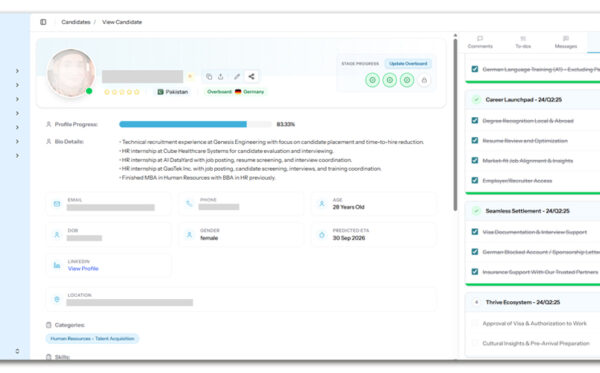
Task: Click the first rating star under the name
Action: coord(107,92)
